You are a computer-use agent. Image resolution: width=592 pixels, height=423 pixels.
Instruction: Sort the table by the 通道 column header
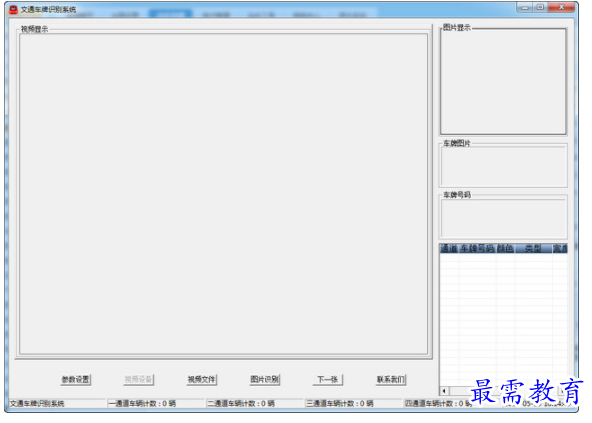[449, 248]
